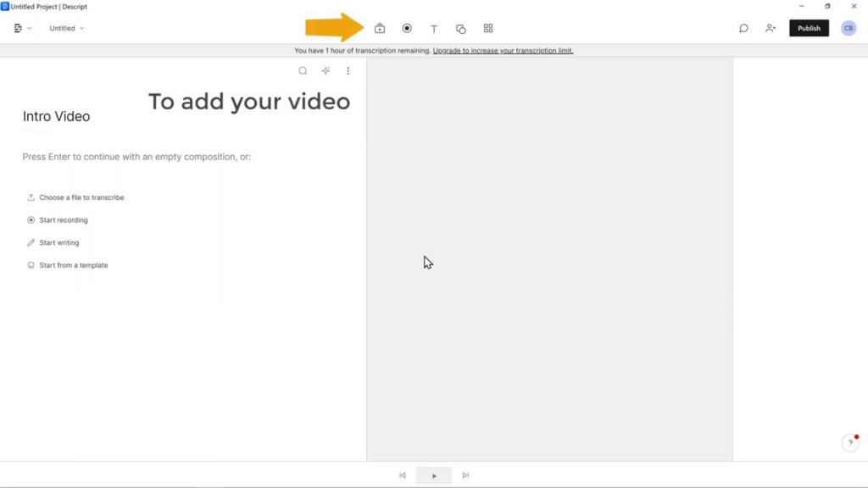Click the search icon above script
Image resolution: width=868 pixels, height=488 pixels.
click(x=303, y=71)
